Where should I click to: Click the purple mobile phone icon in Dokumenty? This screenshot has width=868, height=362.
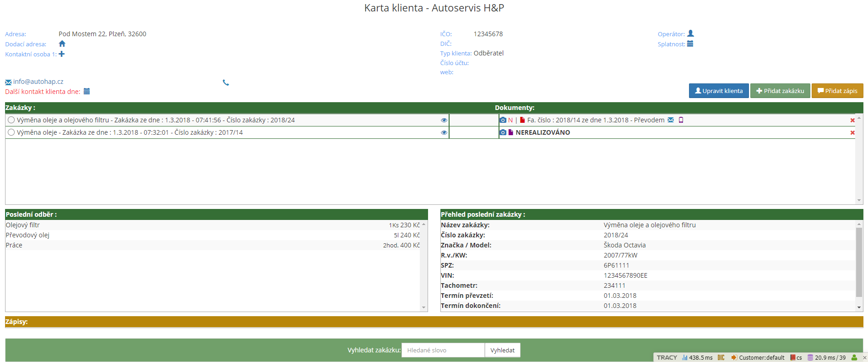point(681,120)
